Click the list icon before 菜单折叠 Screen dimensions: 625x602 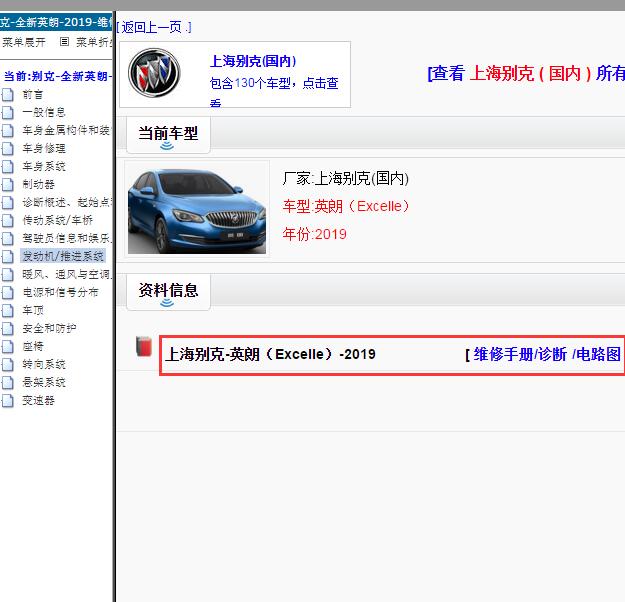64,42
